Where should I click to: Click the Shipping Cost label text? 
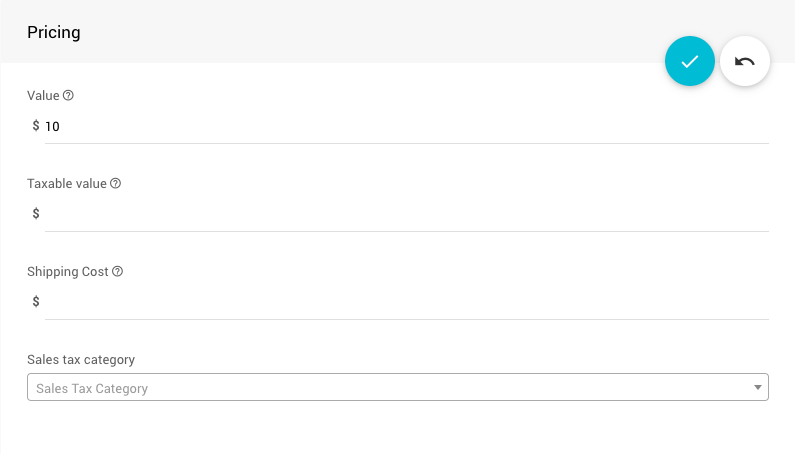click(67, 271)
